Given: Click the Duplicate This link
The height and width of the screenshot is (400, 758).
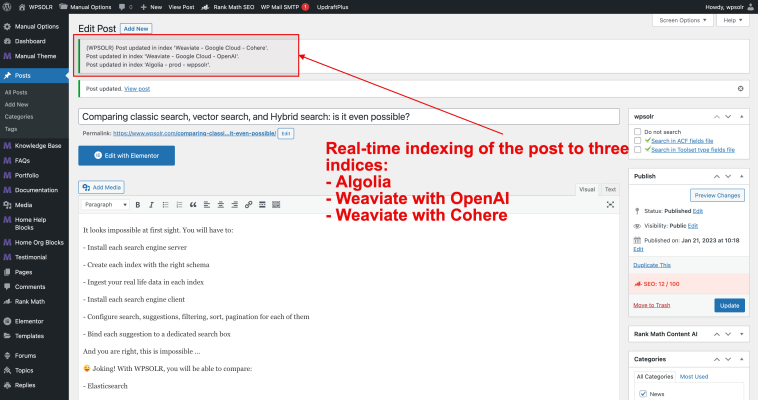Looking at the screenshot, I should pyautogui.click(x=652, y=265).
